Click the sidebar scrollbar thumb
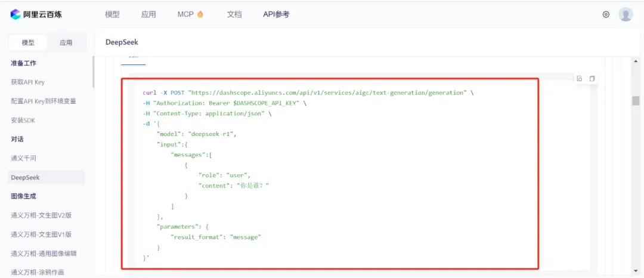Screen dimensions: 644x278 [93, 72]
